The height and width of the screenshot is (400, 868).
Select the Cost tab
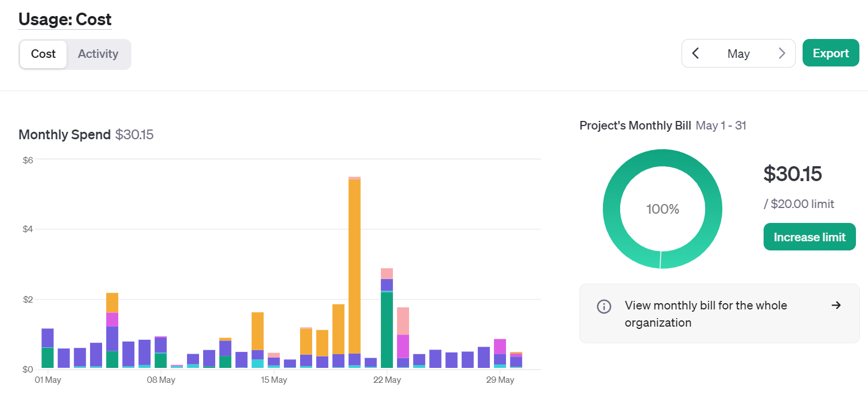point(44,54)
